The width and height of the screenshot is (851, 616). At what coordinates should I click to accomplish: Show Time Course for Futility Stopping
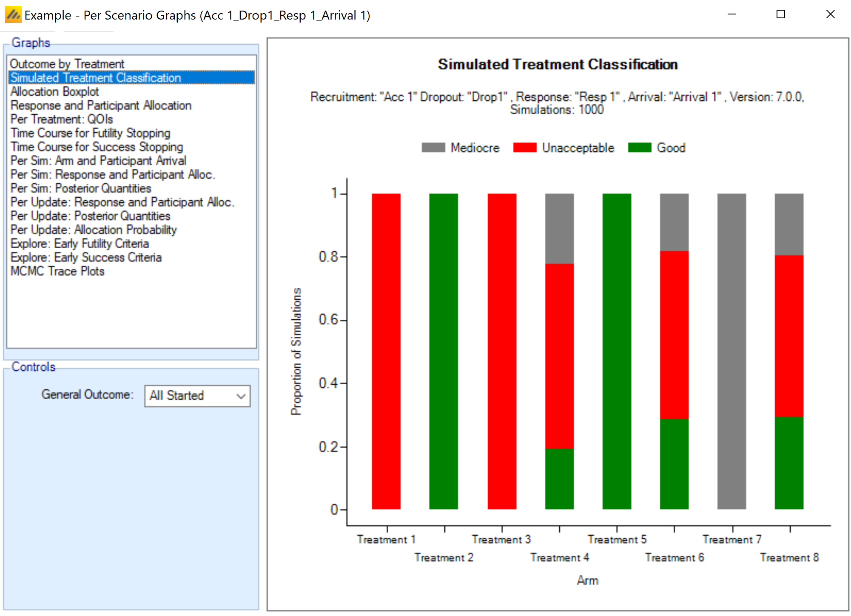pos(90,133)
